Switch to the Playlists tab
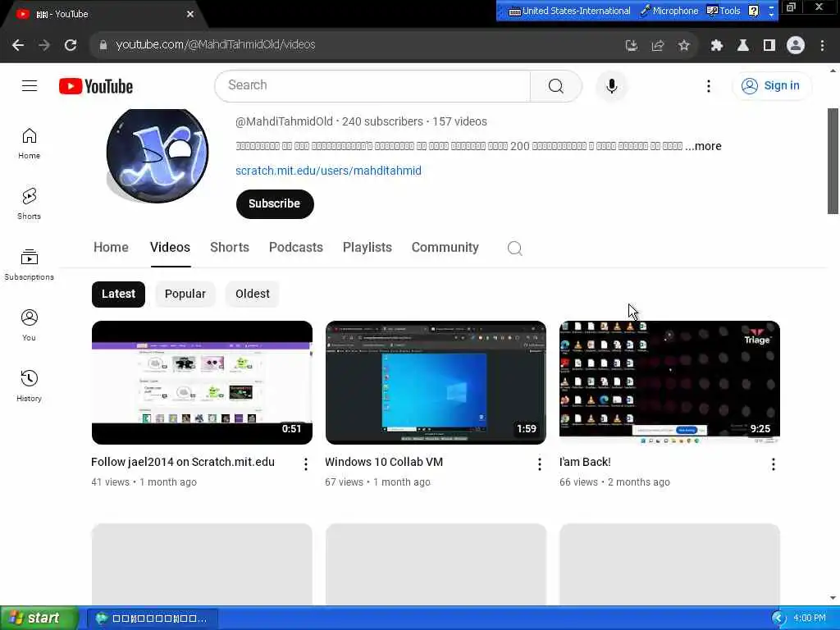This screenshot has height=630, width=840. [367, 248]
